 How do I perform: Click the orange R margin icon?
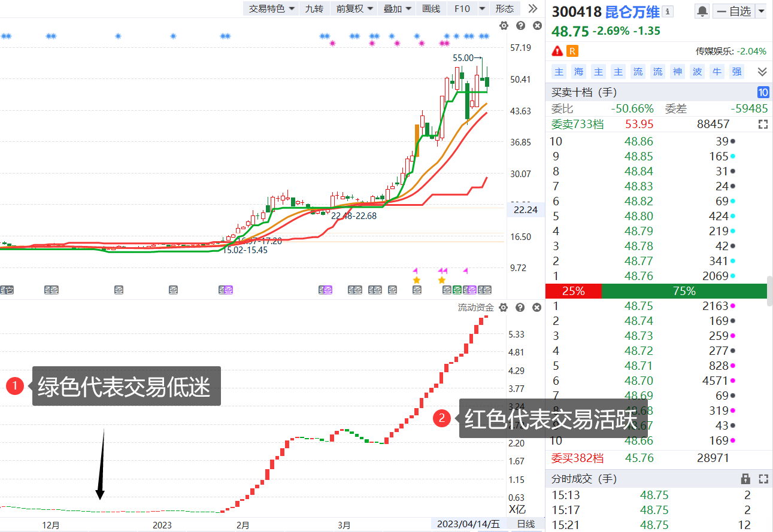click(x=572, y=51)
